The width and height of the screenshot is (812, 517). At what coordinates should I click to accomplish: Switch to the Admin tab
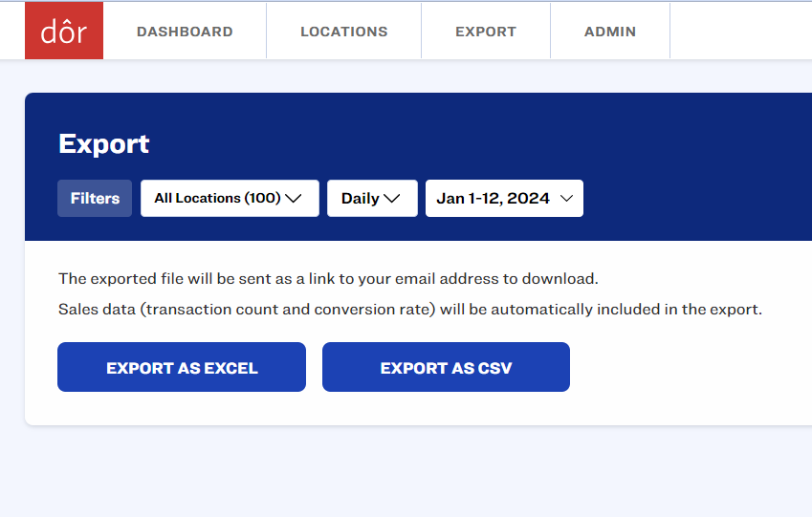[x=609, y=32]
